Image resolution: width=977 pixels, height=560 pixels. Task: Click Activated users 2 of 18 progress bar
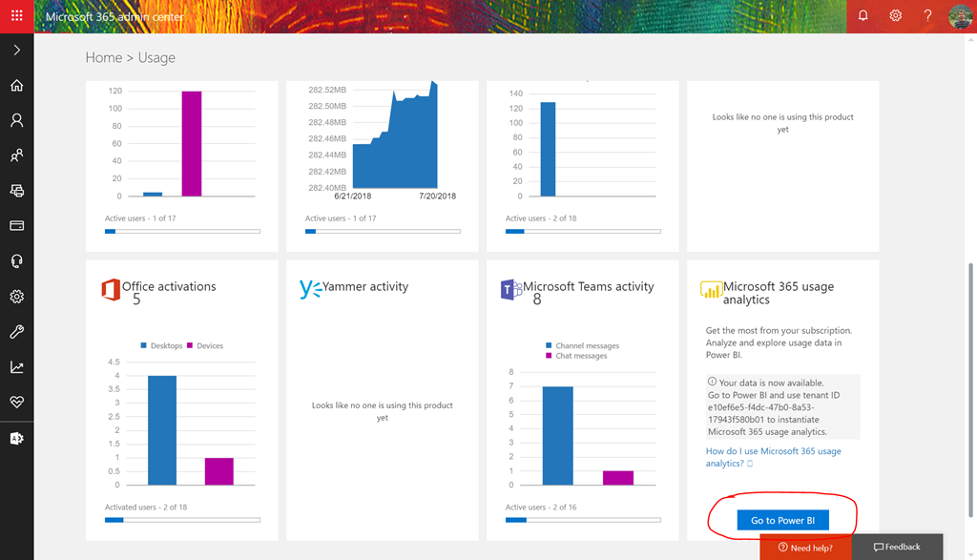182,520
